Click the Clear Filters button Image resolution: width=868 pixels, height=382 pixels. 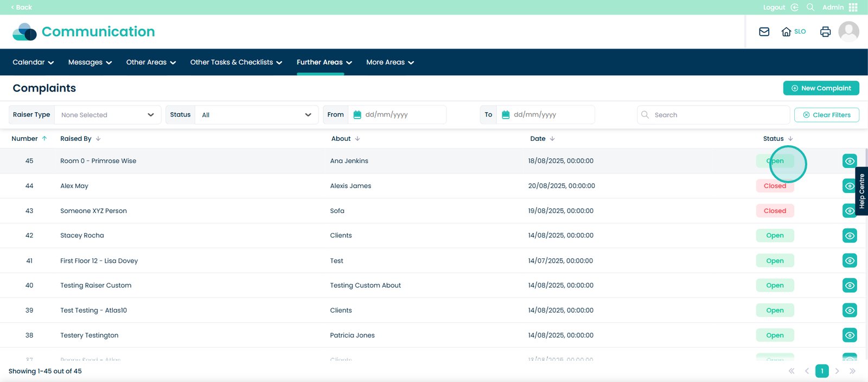pyautogui.click(x=826, y=115)
